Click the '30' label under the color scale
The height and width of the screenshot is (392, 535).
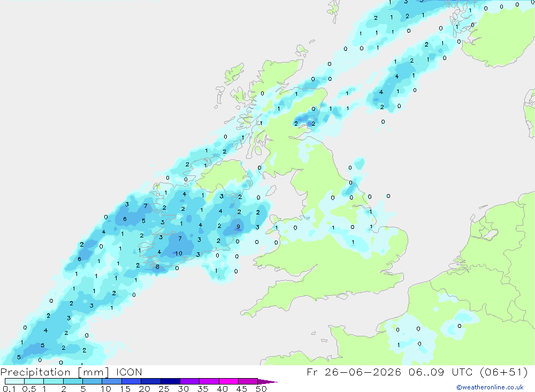(x=184, y=389)
